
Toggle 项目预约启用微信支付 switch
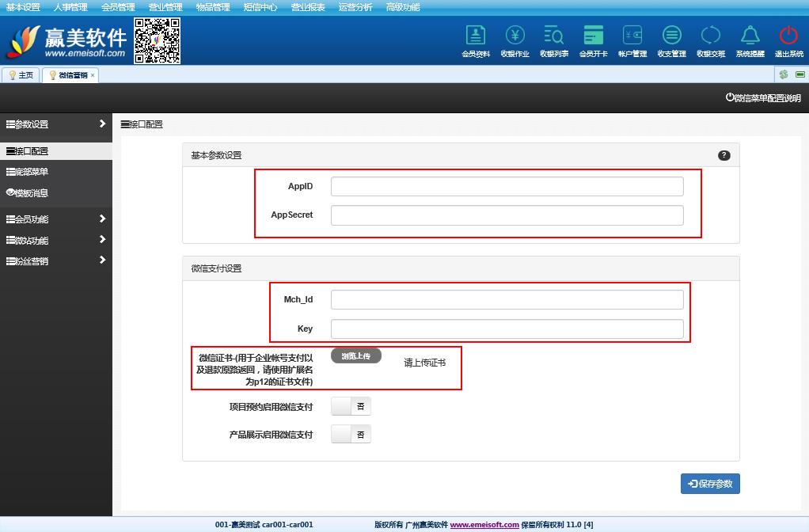(350, 406)
